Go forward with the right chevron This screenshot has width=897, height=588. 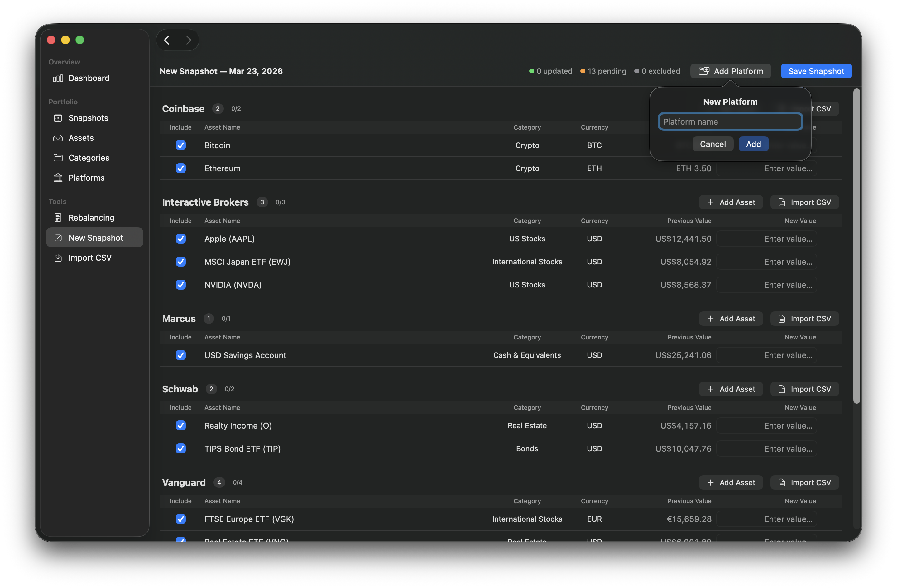189,40
